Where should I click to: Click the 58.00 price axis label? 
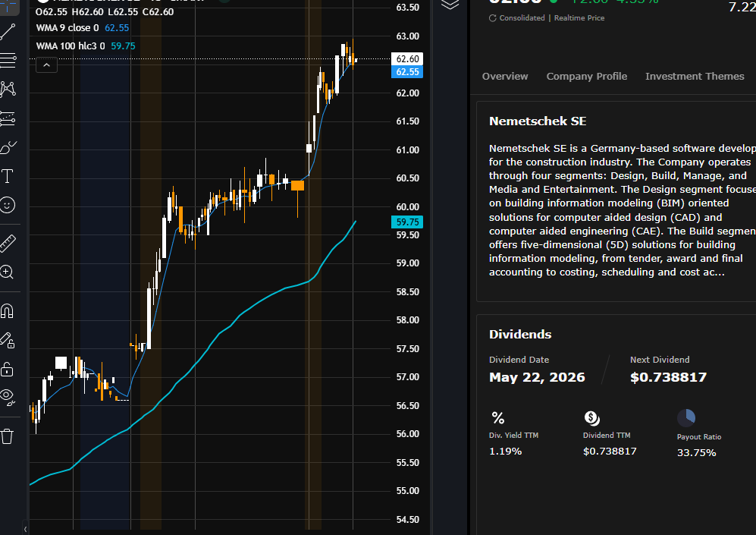[407, 319]
